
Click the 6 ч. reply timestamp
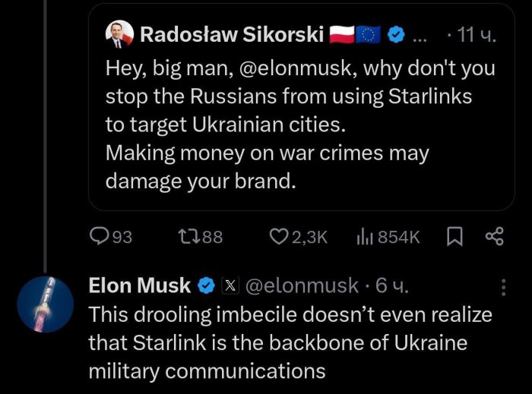point(391,285)
